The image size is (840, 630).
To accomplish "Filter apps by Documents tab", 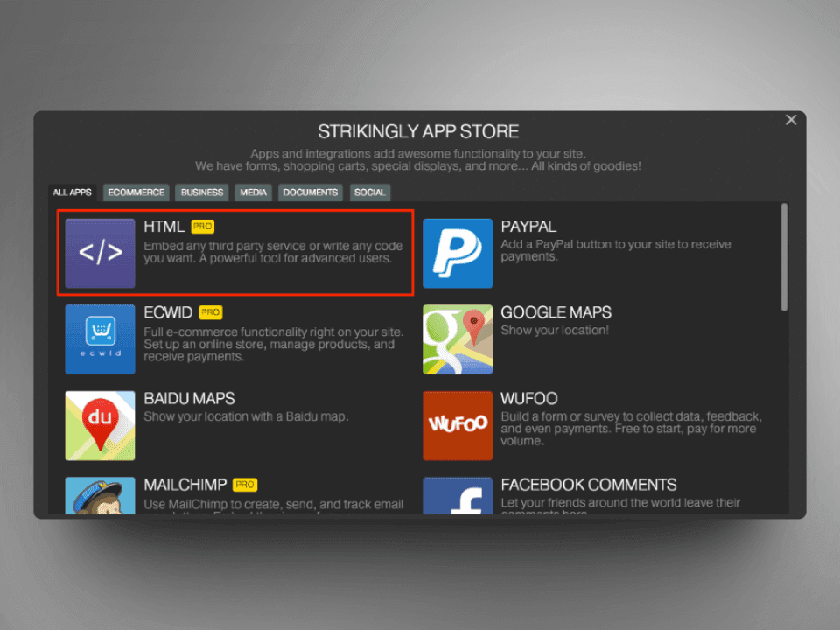I will pyautogui.click(x=310, y=192).
